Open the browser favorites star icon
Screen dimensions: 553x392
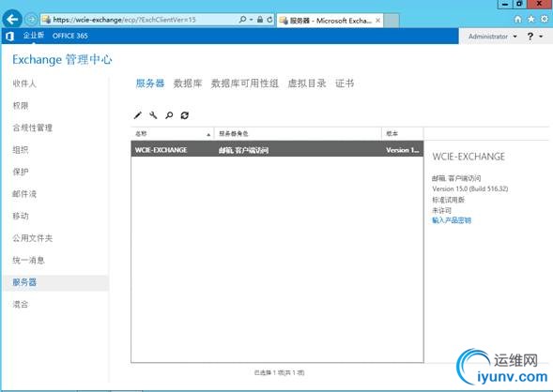[530, 19]
